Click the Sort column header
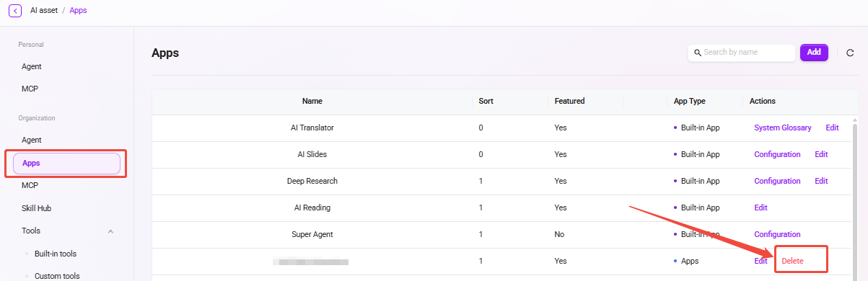This screenshot has width=868, height=281. click(x=486, y=101)
